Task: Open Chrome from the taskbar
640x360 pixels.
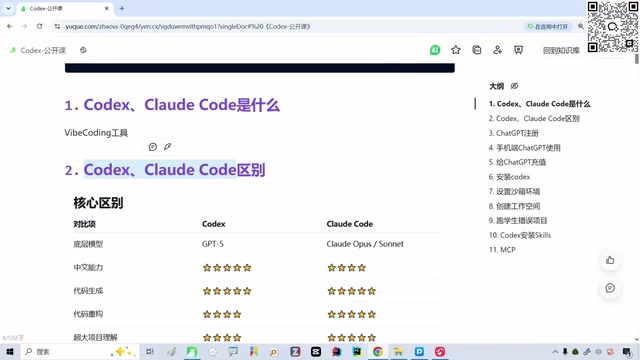Action: 378,351
